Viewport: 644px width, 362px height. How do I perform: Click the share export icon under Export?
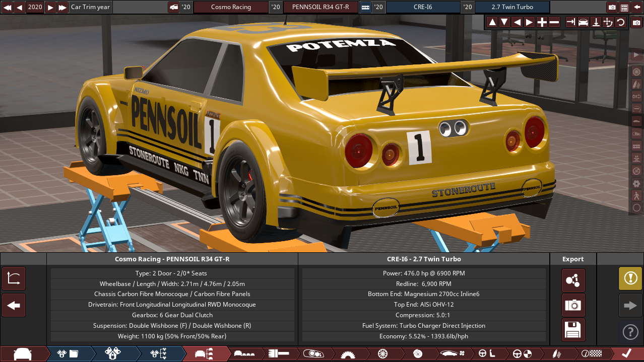[573, 280]
